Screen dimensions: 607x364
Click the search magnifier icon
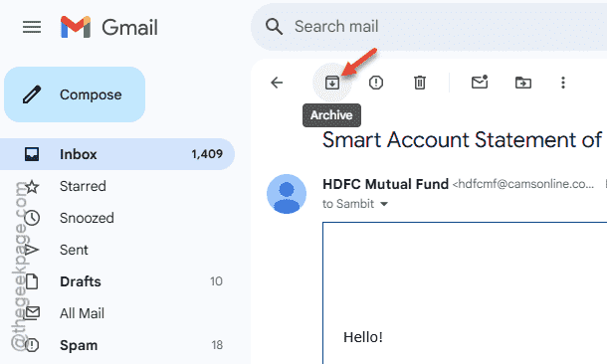click(x=274, y=27)
